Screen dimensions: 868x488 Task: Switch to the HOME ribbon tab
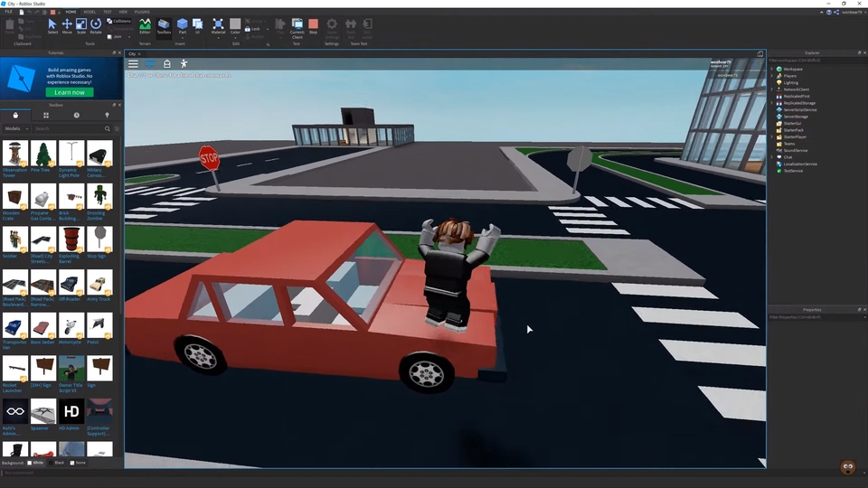71,12
